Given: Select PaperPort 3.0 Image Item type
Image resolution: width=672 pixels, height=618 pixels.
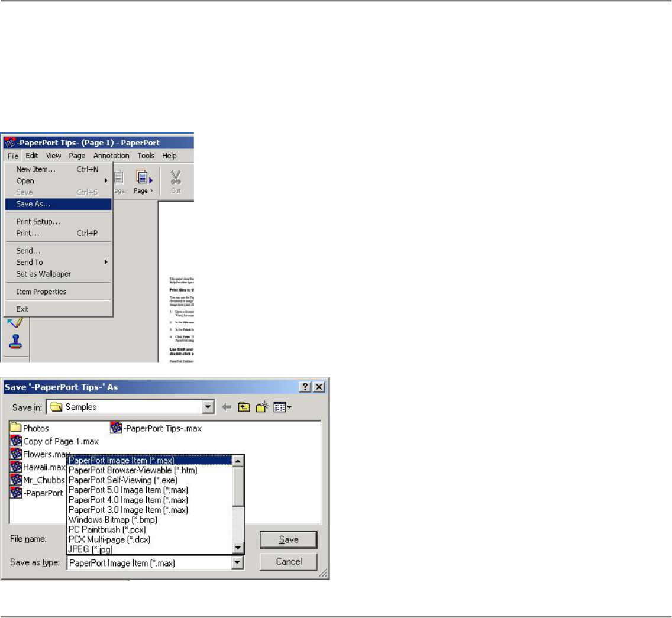Looking at the screenshot, I should pyautogui.click(x=150, y=510).
